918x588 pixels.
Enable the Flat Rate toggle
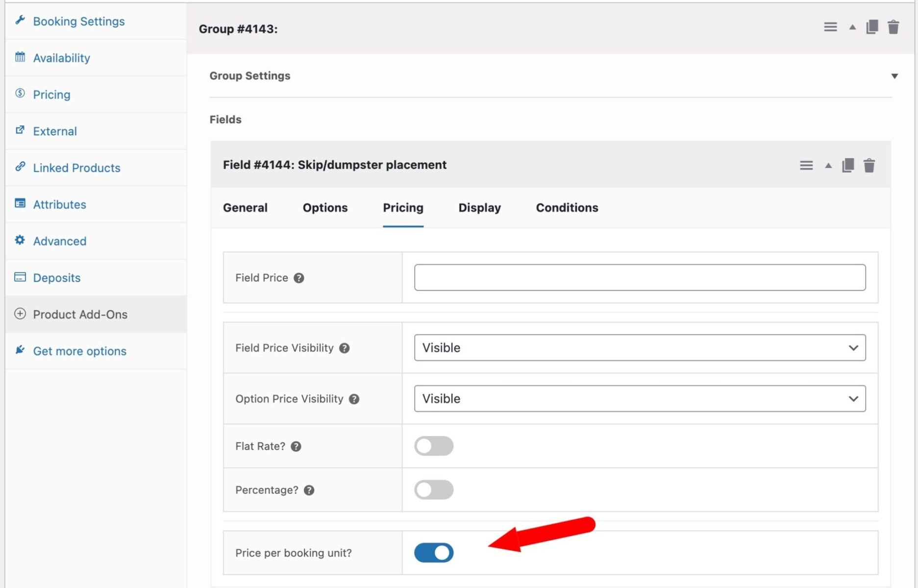pos(434,446)
